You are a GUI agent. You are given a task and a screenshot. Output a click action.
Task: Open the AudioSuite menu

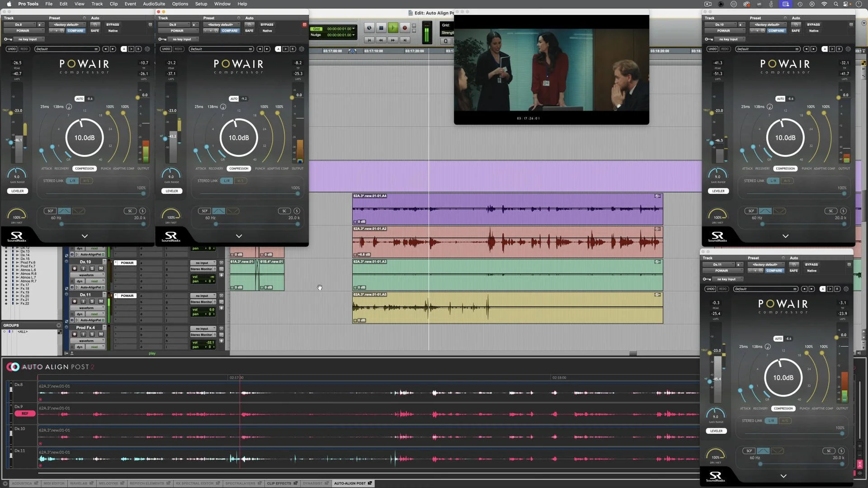pos(154,4)
